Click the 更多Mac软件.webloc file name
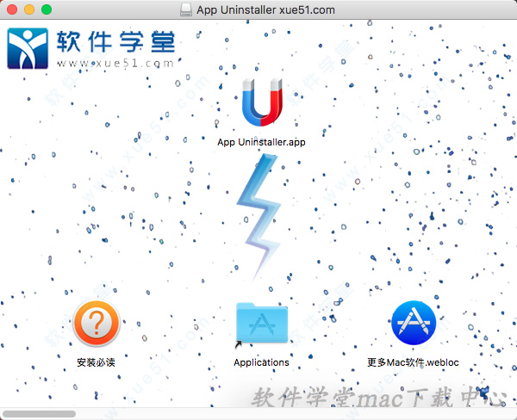The image size is (517, 420). click(413, 362)
